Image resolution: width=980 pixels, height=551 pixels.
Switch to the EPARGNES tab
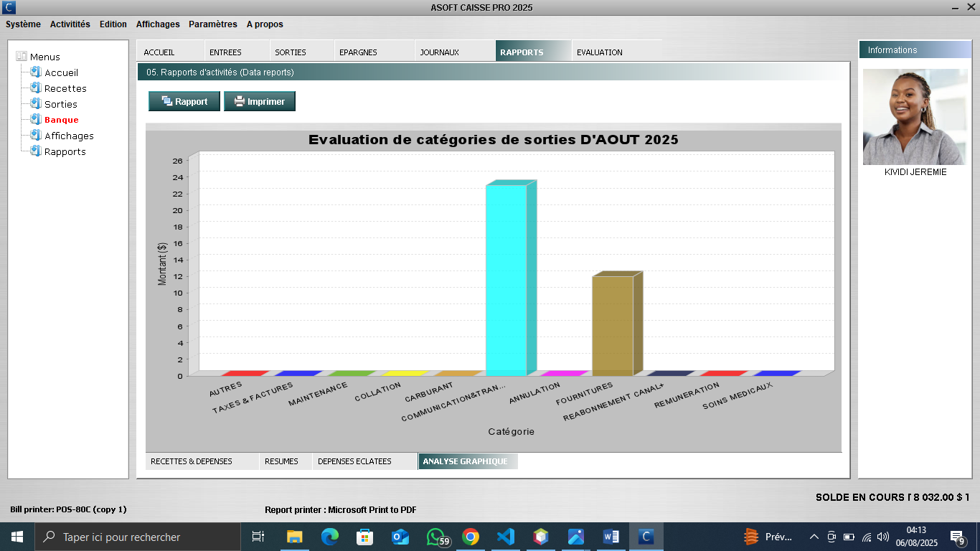click(358, 52)
